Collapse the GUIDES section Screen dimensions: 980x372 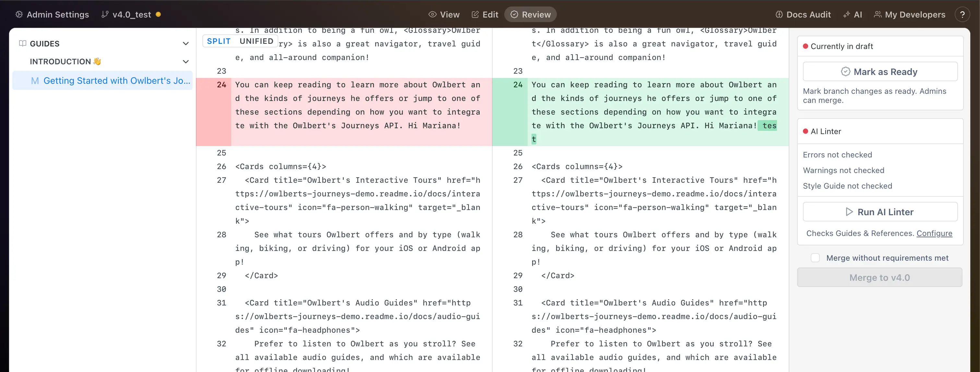coord(185,43)
